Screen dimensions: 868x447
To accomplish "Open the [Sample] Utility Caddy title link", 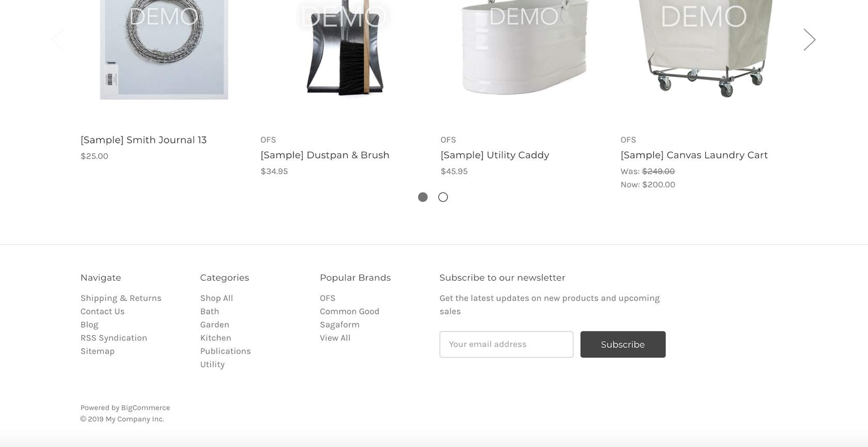I will click(494, 155).
